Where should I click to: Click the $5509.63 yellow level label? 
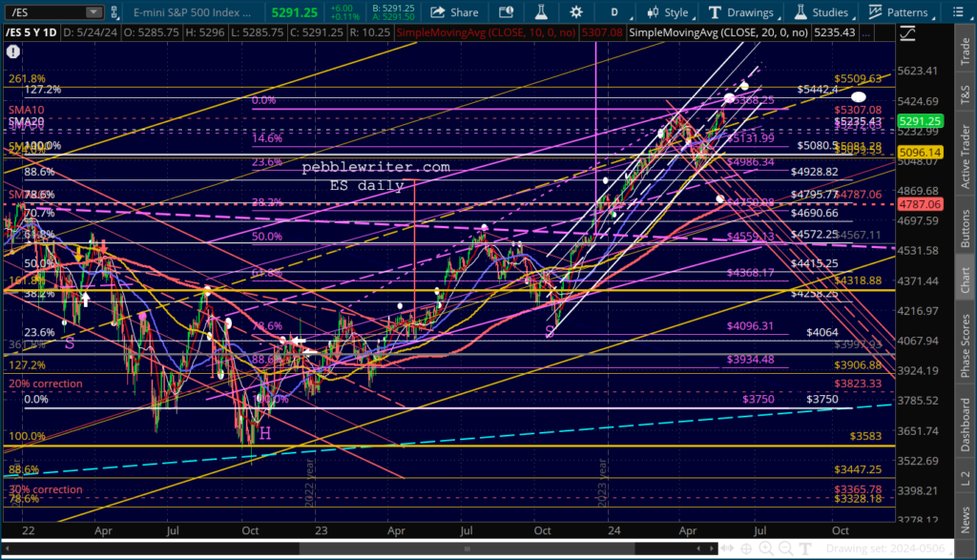pos(858,78)
